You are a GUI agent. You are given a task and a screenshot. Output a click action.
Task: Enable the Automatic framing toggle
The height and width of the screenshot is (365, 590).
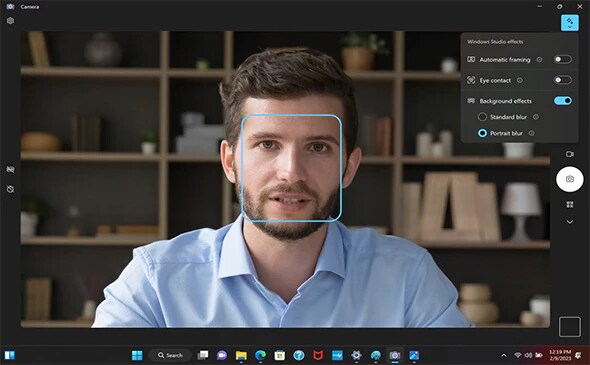(x=563, y=59)
